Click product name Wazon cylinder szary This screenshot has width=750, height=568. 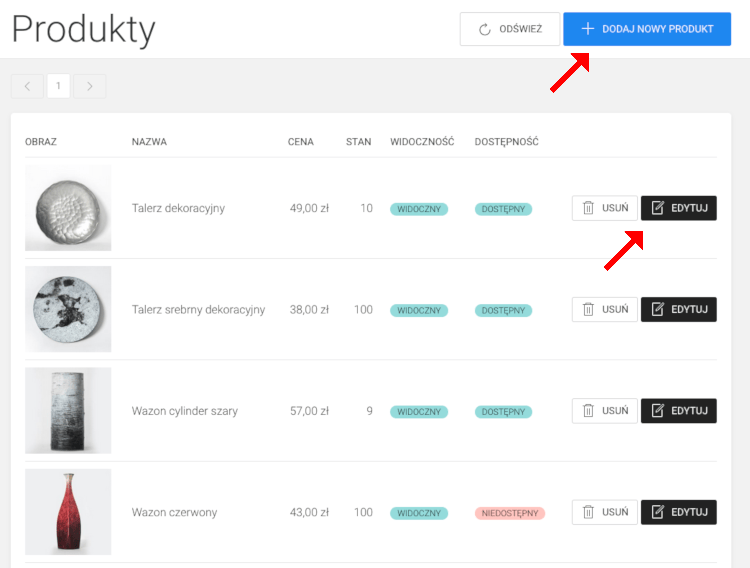(185, 412)
